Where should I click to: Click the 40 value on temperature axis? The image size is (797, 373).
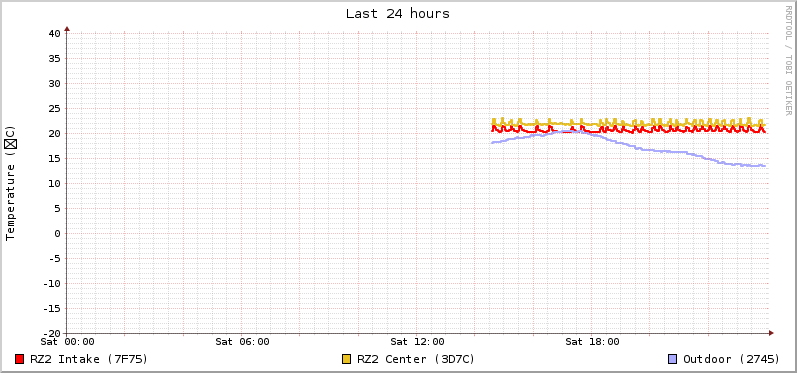point(55,34)
